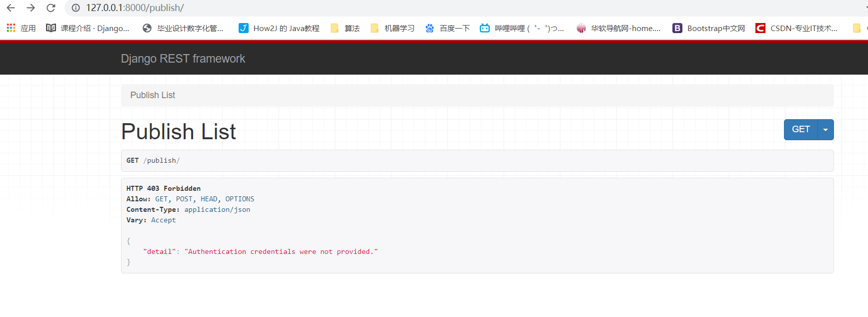
Task: Open the 哔哩哔哩 bookmark
Action: point(522,28)
